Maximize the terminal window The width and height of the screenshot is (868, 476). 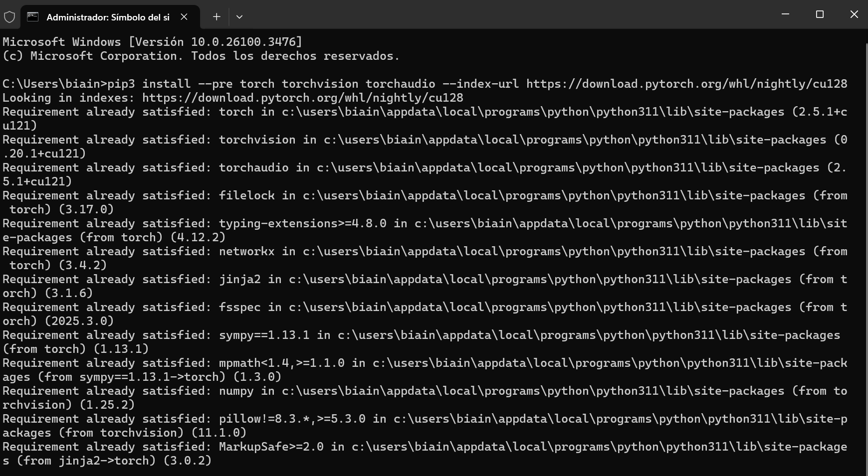[x=820, y=14]
